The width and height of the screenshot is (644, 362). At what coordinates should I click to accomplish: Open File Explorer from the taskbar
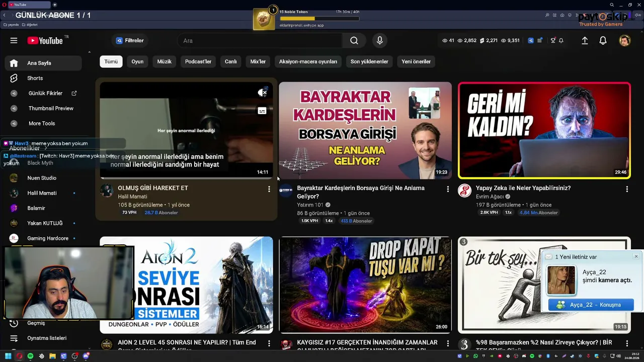point(52,356)
